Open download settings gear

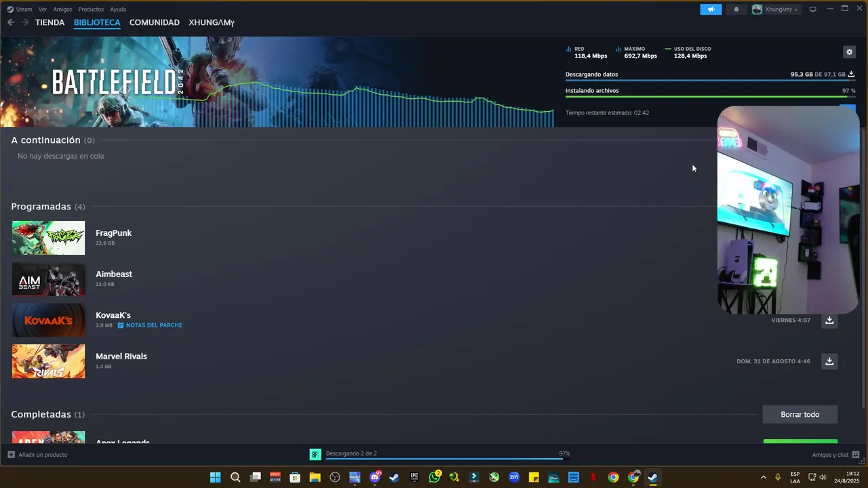tap(849, 52)
